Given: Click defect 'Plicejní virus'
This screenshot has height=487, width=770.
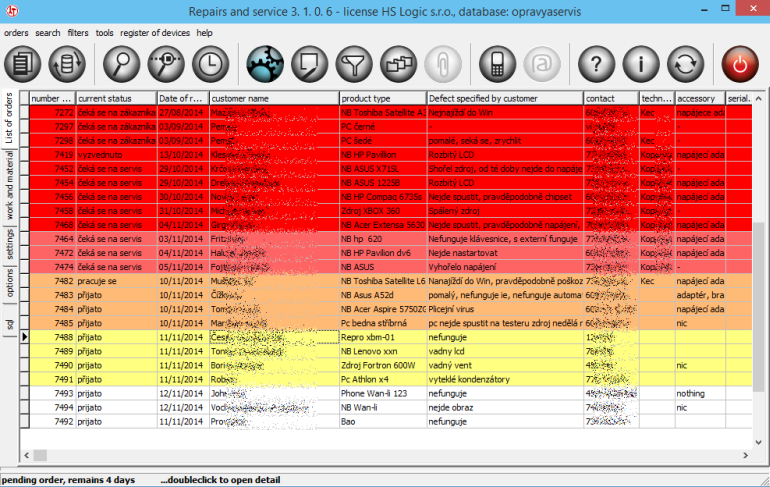Looking at the screenshot, I should pos(505,309).
